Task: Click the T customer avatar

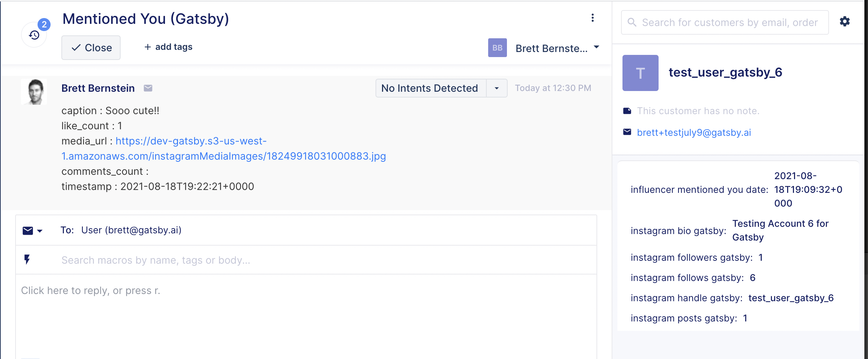Action: [x=640, y=73]
